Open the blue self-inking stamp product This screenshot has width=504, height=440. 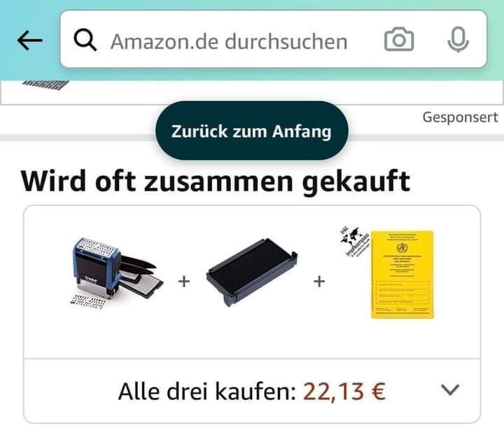pyautogui.click(x=116, y=273)
